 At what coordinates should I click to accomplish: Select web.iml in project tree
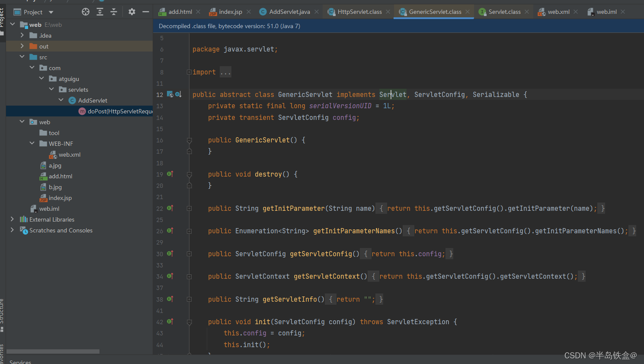click(x=45, y=209)
